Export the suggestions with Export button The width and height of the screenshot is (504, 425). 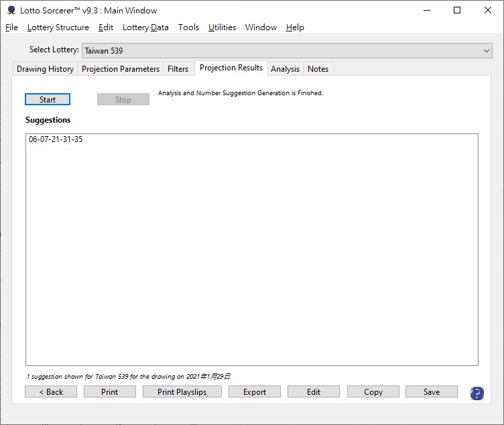(x=254, y=392)
